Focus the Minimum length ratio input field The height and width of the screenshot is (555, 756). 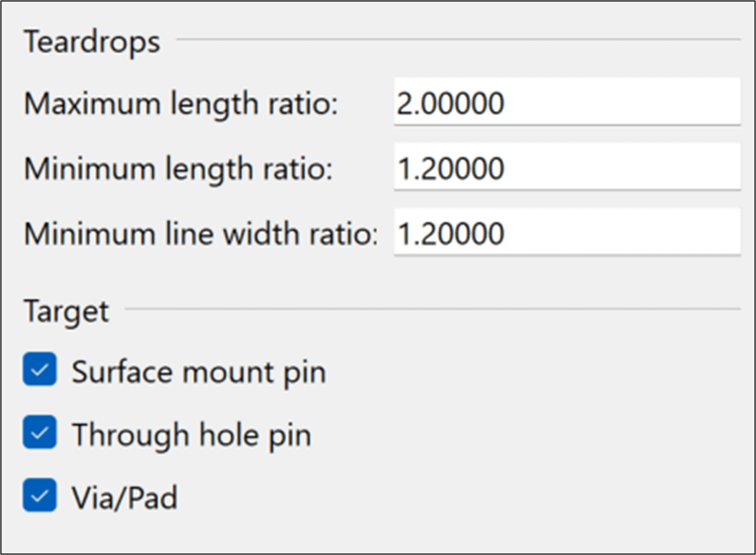(x=566, y=168)
